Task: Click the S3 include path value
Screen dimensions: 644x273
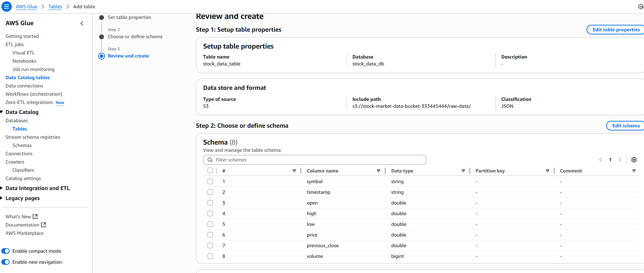Action: [411, 106]
